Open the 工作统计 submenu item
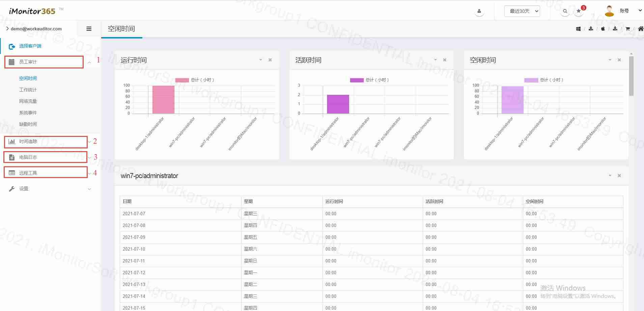The image size is (644, 311). pos(28,90)
